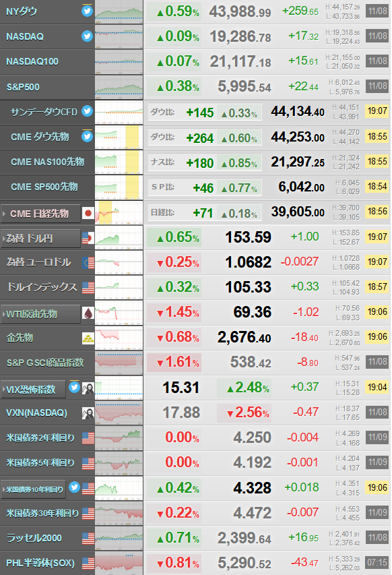392x575 pixels.
Task: Expand the 為替 ドル円 row
Action: [x=40, y=239]
